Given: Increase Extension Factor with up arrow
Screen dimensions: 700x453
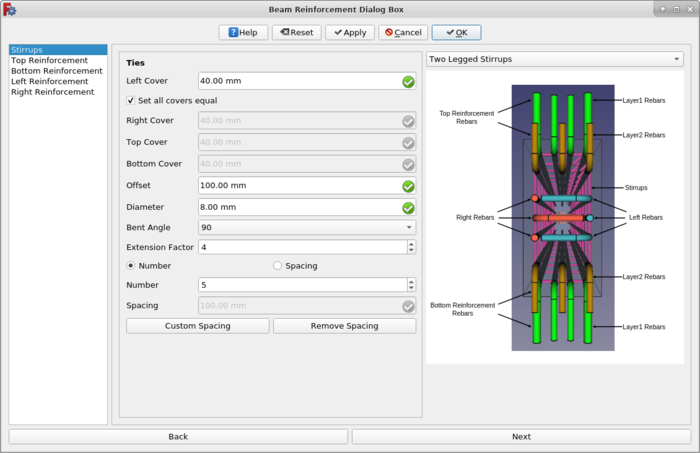Looking at the screenshot, I should 411,243.
